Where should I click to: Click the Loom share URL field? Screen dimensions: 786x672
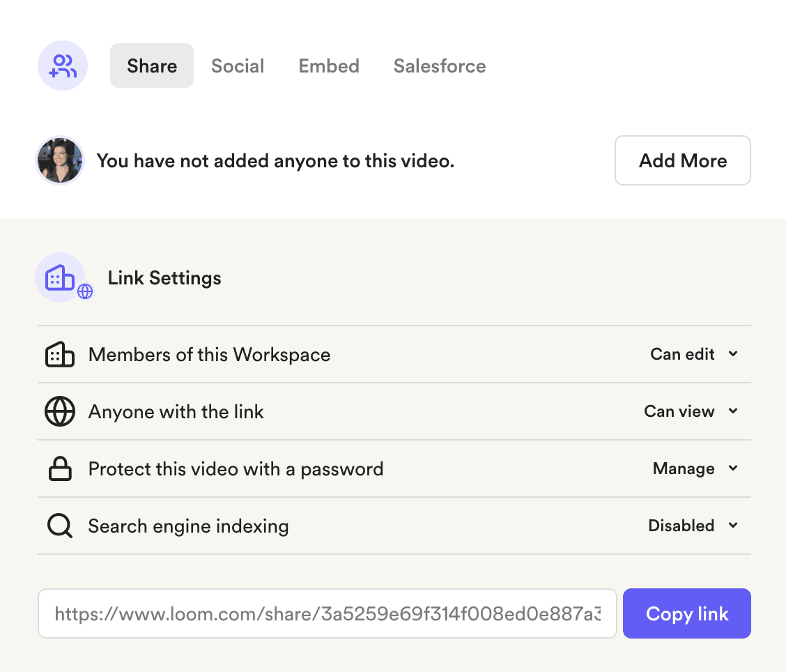pyautogui.click(x=327, y=613)
